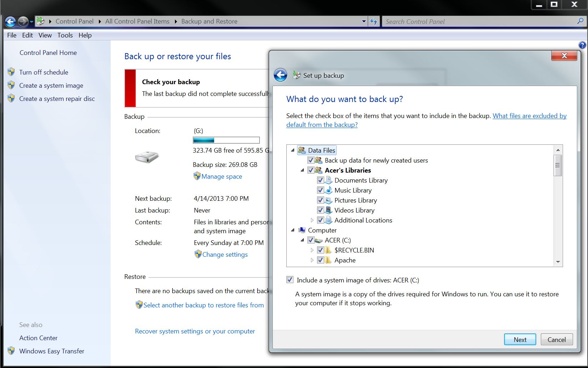Open the Tools menu
Image resolution: width=588 pixels, height=368 pixels.
65,35
